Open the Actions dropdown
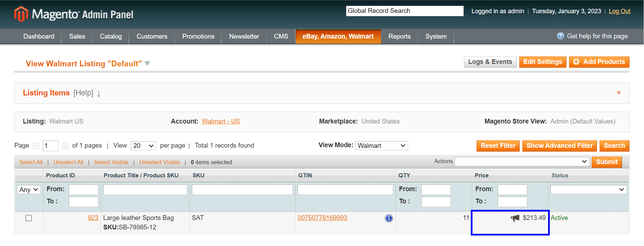 pyautogui.click(x=522, y=161)
